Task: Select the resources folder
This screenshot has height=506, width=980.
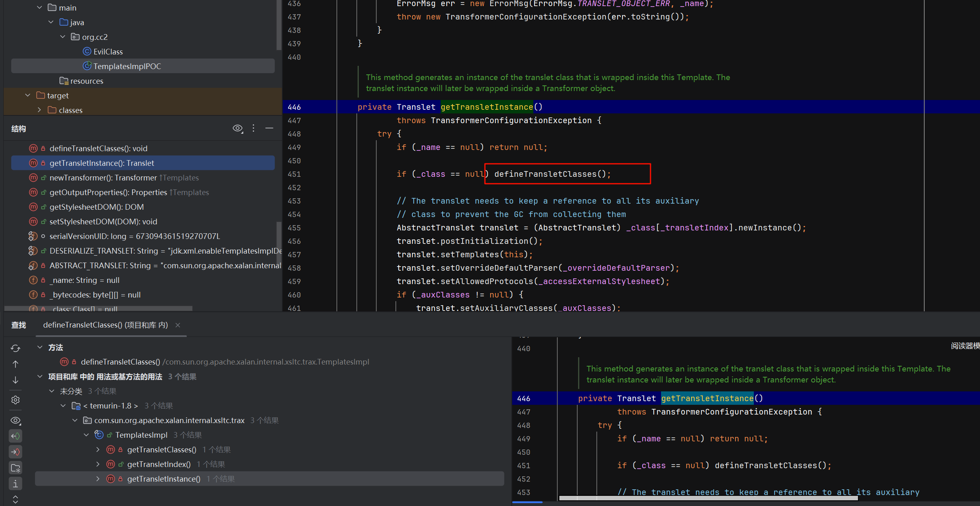Action: point(87,81)
